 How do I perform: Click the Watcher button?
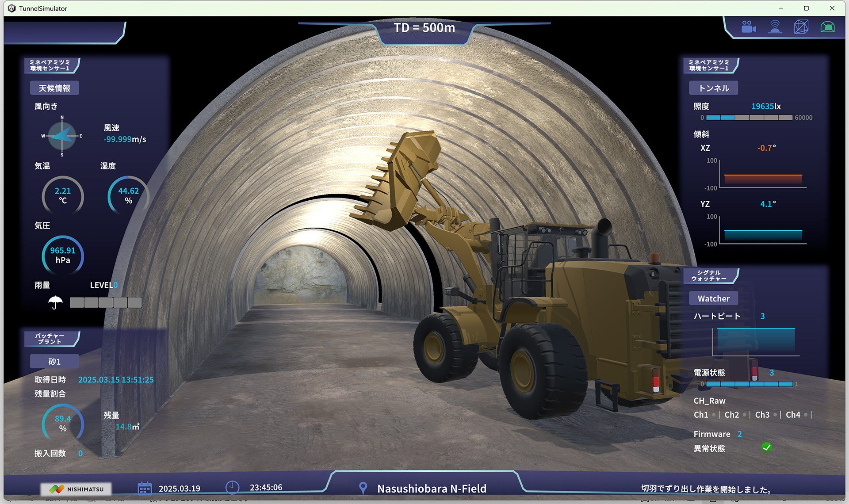pyautogui.click(x=713, y=298)
